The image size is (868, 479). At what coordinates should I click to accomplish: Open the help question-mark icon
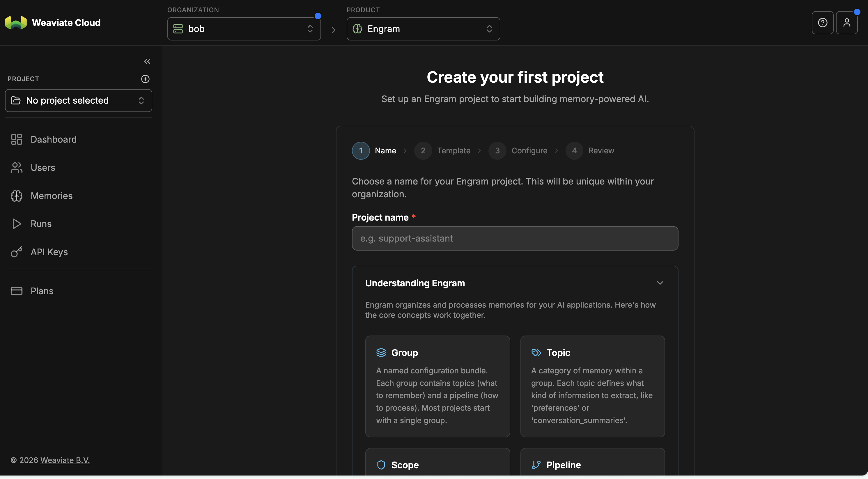click(823, 23)
